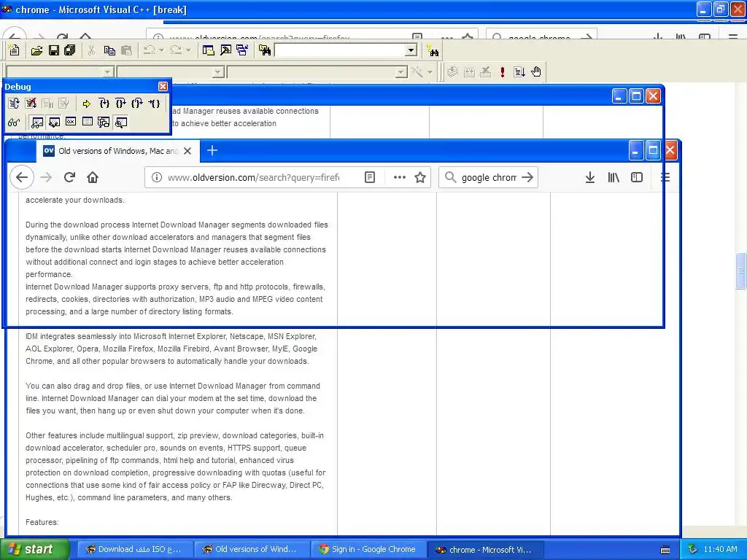Toggle the Registers window button
This screenshot has width=747, height=560.
point(71,122)
